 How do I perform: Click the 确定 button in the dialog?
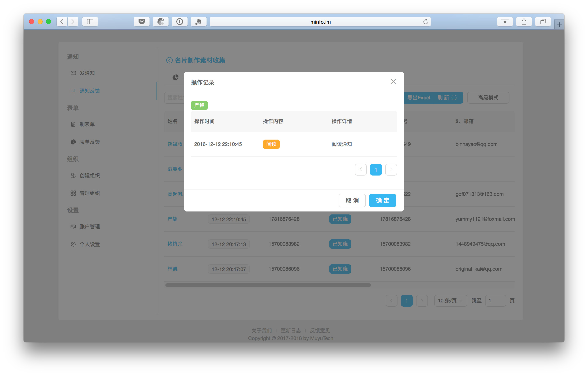click(x=382, y=200)
